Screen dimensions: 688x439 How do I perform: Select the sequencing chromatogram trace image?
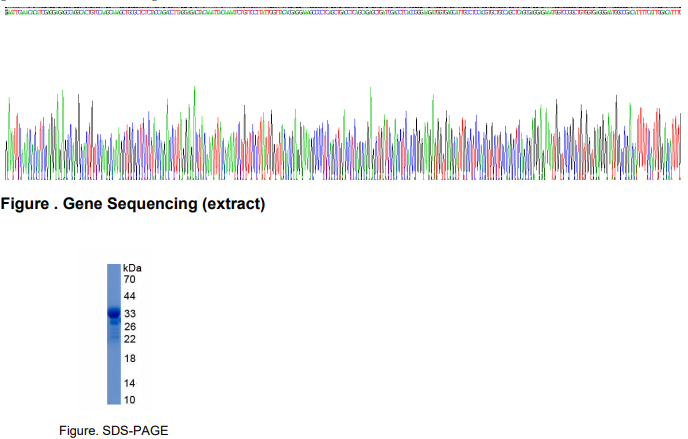point(344,135)
